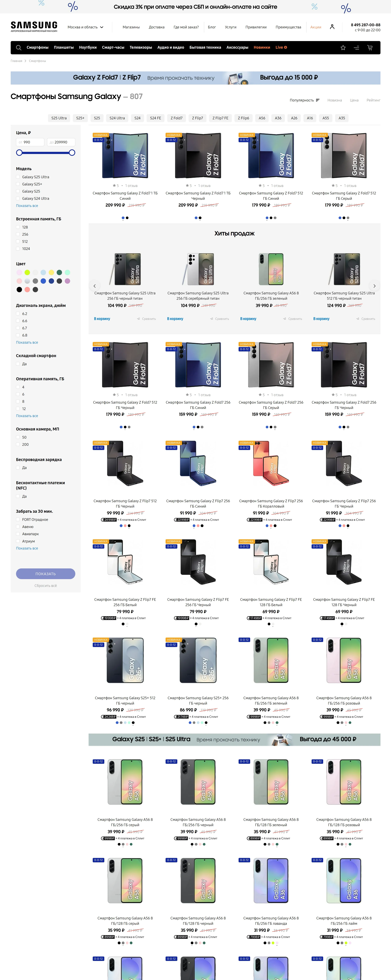
Task: Tick the 256 GB built-in memory checkbox
Action: click(x=18, y=234)
